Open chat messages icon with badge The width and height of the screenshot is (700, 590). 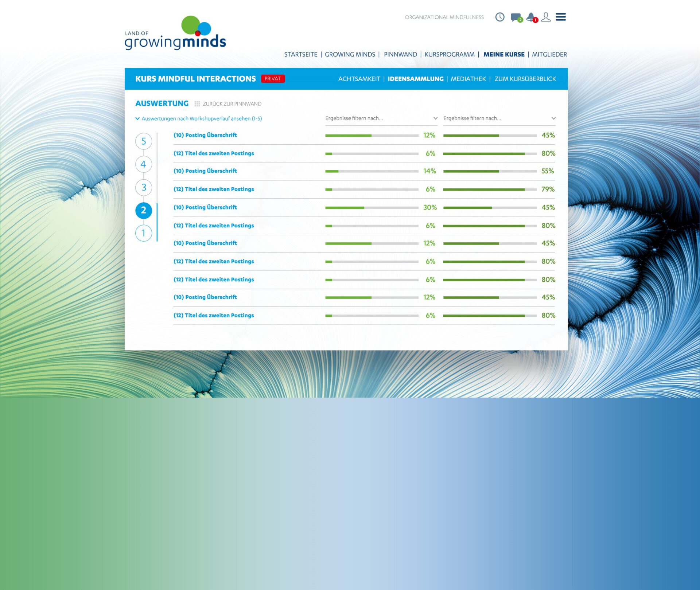pyautogui.click(x=516, y=17)
